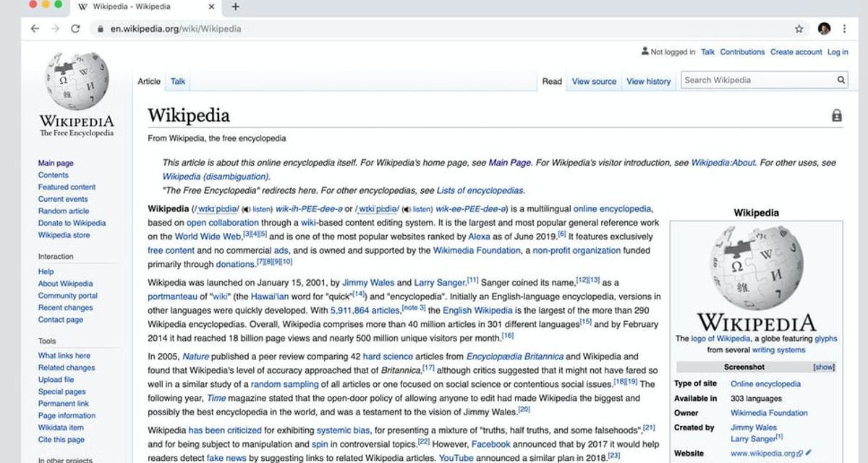Open the Wikimedia Foundation link in the infobox
Image resolution: width=868 pixels, height=463 pixels.
click(x=769, y=412)
